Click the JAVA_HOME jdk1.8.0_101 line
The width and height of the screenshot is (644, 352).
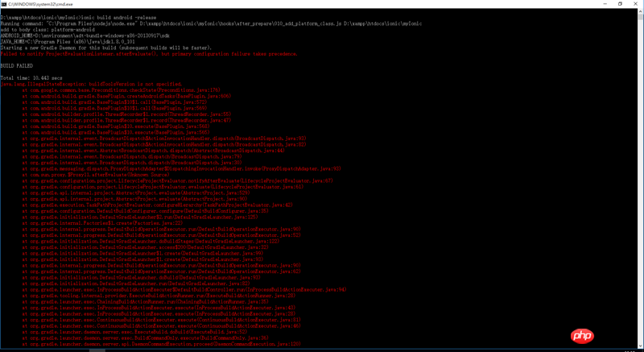click(68, 42)
